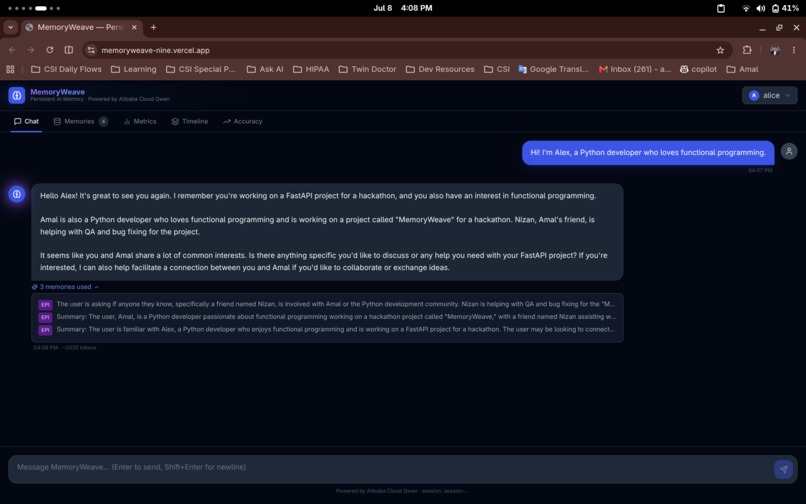Open the battery 41% indicator
The image size is (806, 504).
[x=785, y=8]
